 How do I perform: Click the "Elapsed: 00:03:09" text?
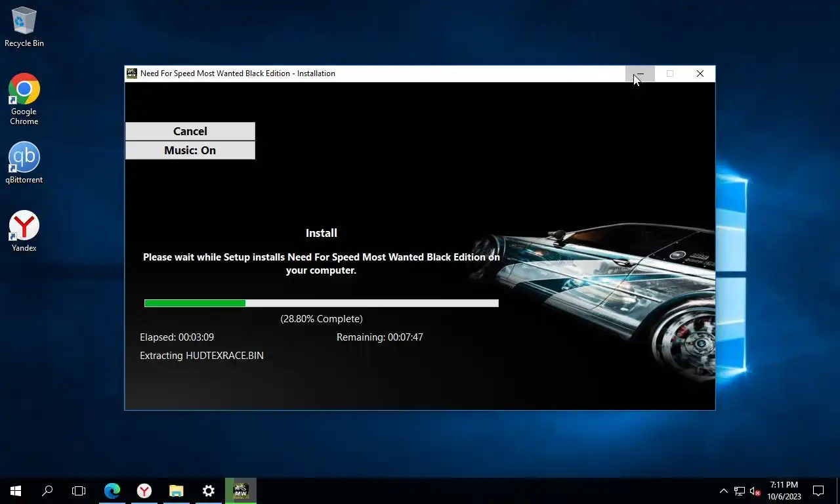[177, 337]
